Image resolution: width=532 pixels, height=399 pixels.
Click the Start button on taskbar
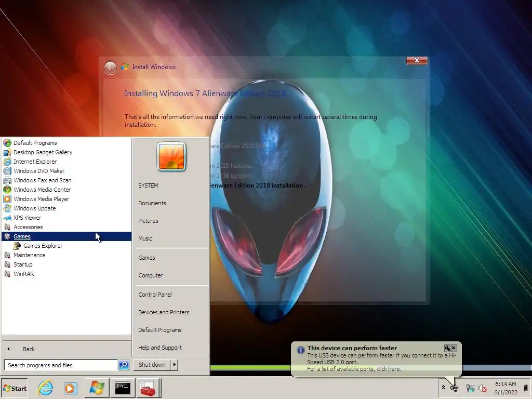click(x=15, y=388)
